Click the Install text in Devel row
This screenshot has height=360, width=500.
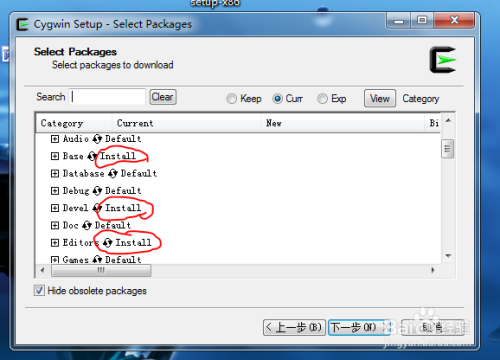[123, 208]
